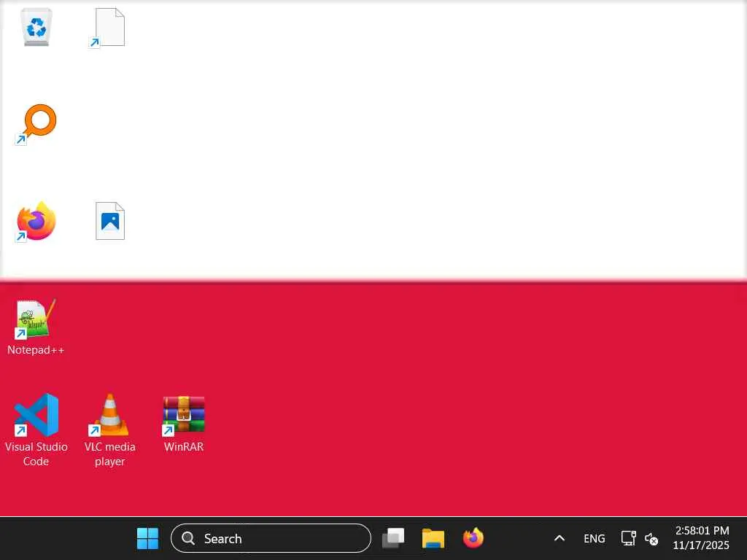
Task: Open the Windows Start menu
Action: tap(147, 539)
